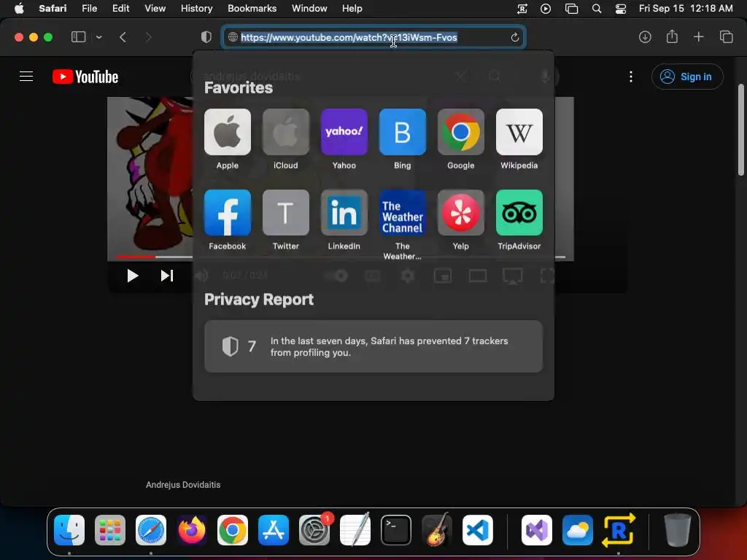Open the Window menu
The height and width of the screenshot is (560, 747).
309,9
